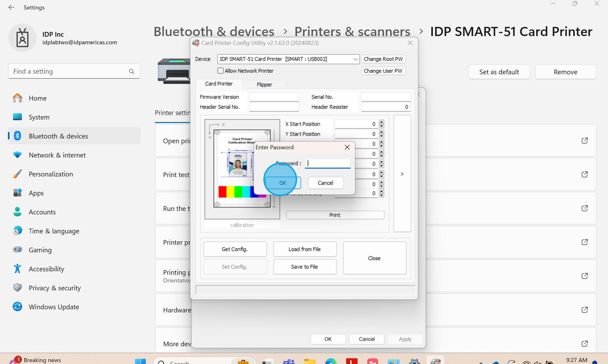Click the Change Root PW button
The image size is (608, 364).
pyautogui.click(x=383, y=59)
